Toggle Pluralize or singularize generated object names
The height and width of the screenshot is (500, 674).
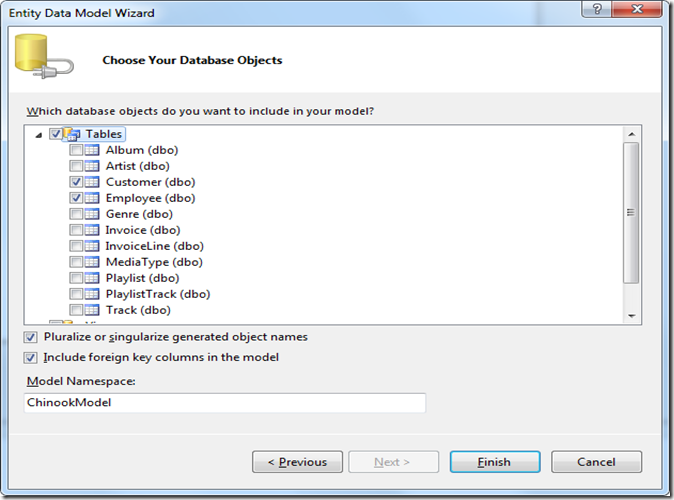pos(31,337)
